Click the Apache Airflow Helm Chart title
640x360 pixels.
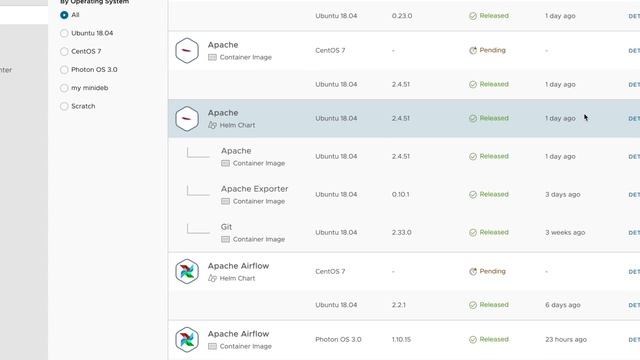[238, 266]
